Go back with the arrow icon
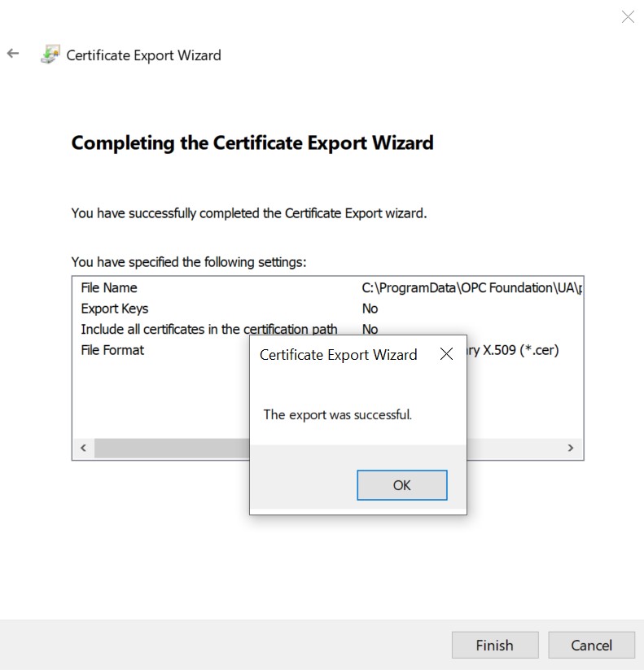 pyautogui.click(x=13, y=54)
